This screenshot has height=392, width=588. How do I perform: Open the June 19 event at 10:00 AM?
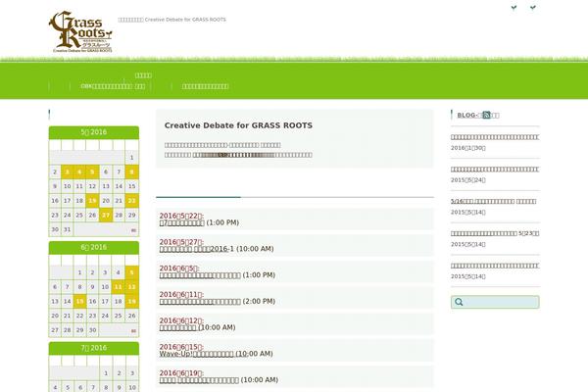pos(199,380)
